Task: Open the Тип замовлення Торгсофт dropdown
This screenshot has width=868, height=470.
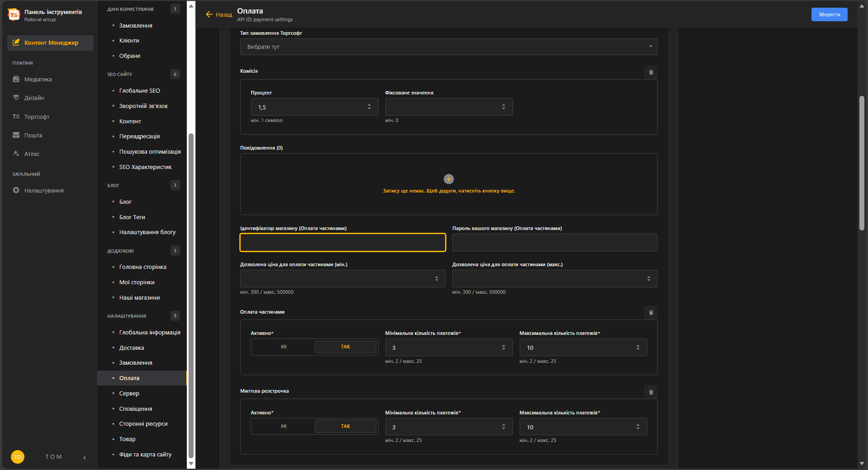Action: click(448, 47)
